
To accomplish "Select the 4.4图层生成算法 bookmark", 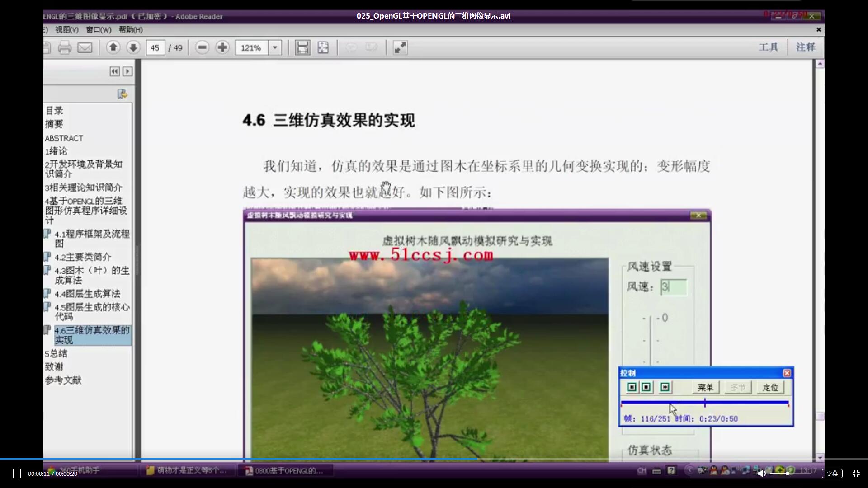I will click(88, 294).
